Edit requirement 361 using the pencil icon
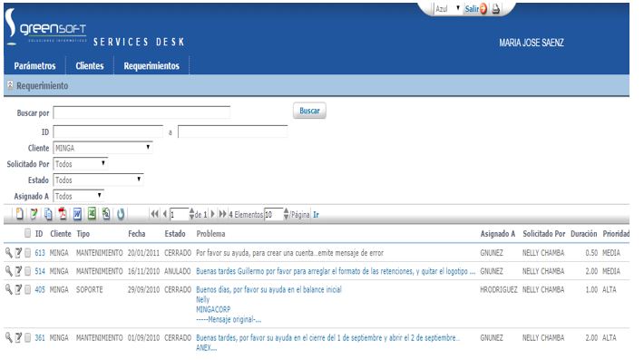 18,338
